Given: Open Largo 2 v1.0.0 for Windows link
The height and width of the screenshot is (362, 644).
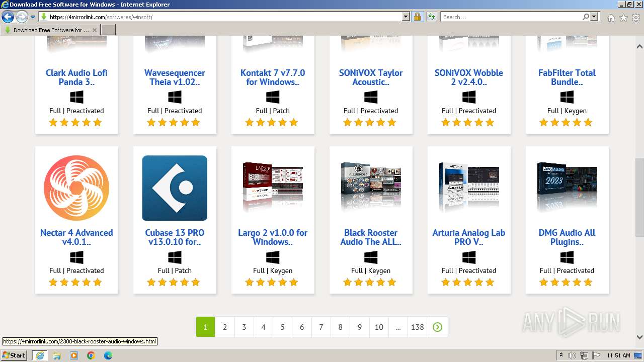Looking at the screenshot, I should point(273,237).
